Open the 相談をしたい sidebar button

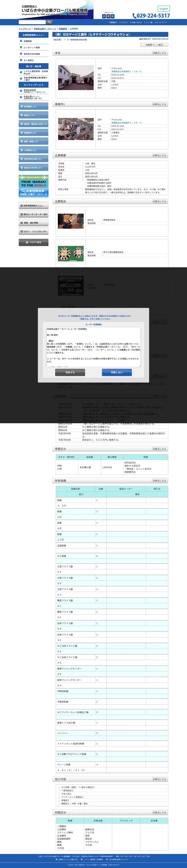[x=33, y=115]
